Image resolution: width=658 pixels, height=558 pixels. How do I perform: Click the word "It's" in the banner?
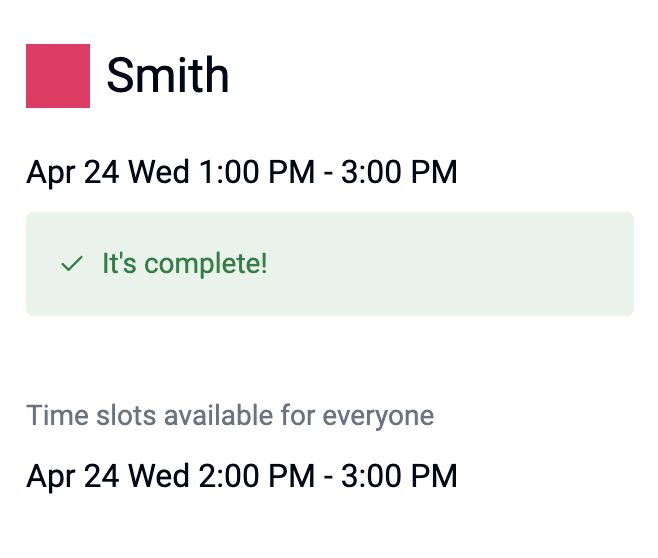[119, 264]
